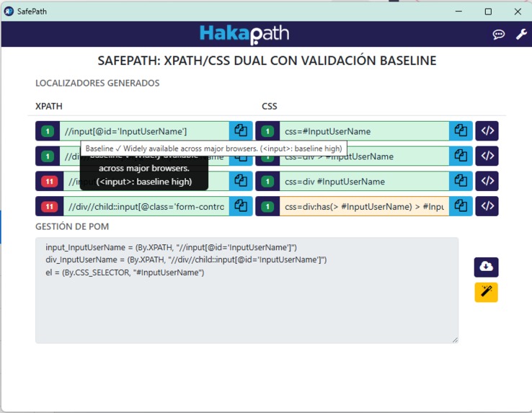This screenshot has width=532, height=413.
Task: Select the css=div:has(> #InputUserName) field
Action: [x=364, y=206]
